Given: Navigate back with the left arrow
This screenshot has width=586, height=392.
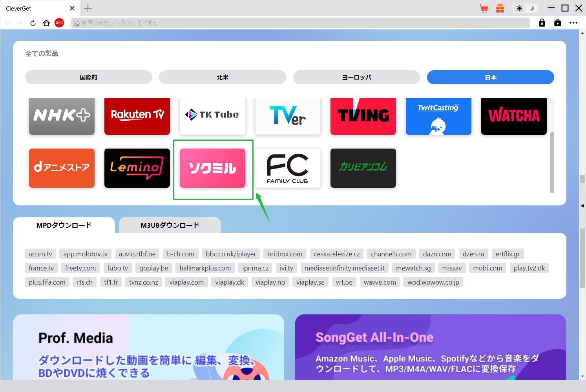Looking at the screenshot, I should (7, 23).
